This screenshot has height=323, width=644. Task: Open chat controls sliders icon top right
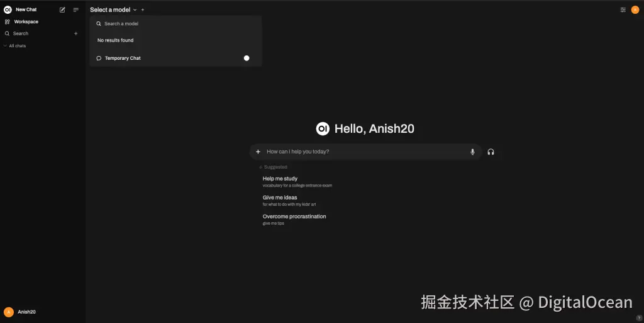coord(623,10)
